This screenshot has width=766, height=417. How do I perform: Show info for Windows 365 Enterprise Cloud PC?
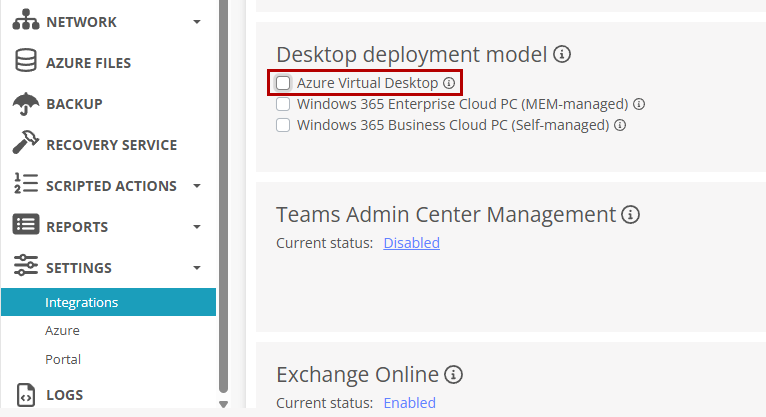639,104
